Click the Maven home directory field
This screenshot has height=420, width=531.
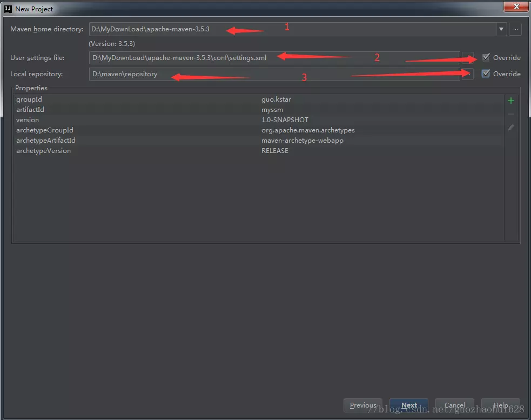293,29
